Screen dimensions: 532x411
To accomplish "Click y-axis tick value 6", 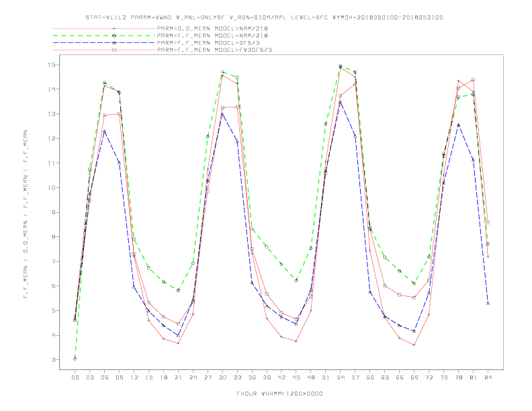I will [53, 286].
